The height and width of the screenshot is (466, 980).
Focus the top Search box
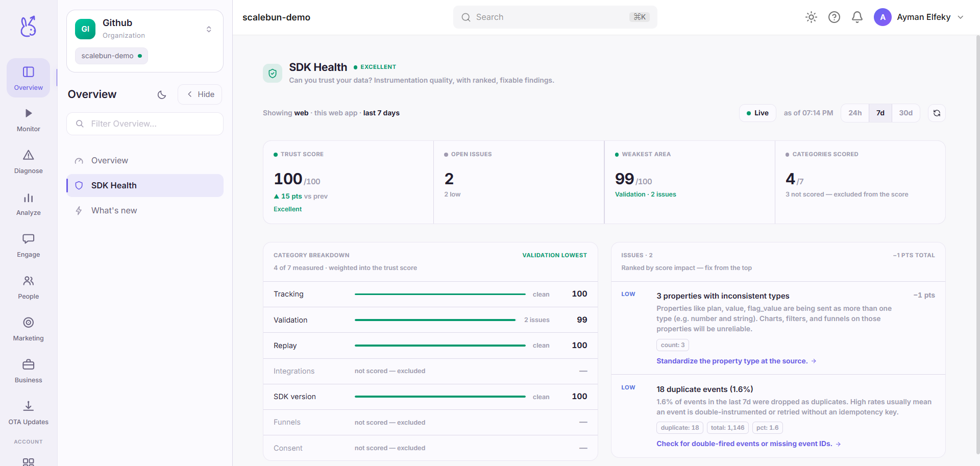tap(555, 17)
